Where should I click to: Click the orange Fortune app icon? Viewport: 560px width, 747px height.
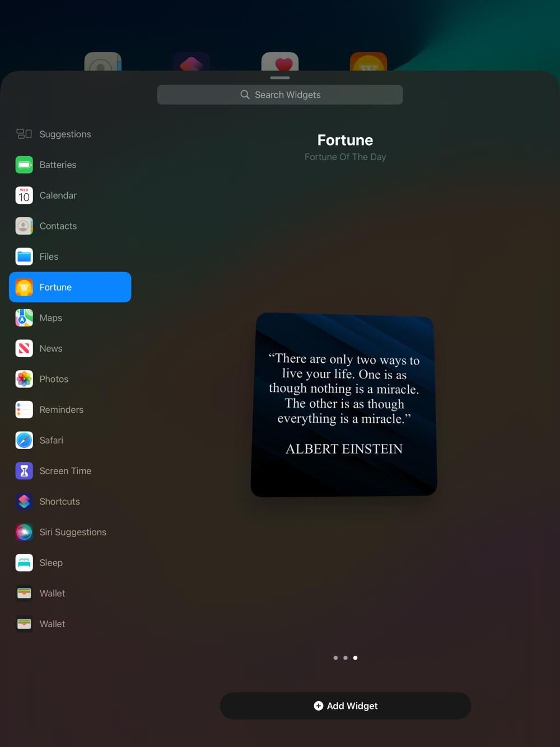[24, 287]
